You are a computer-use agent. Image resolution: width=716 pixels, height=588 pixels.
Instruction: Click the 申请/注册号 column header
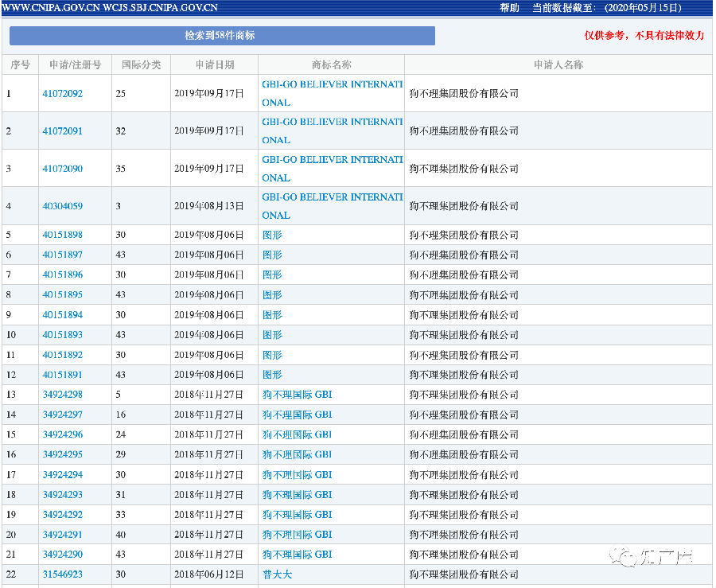(75, 65)
